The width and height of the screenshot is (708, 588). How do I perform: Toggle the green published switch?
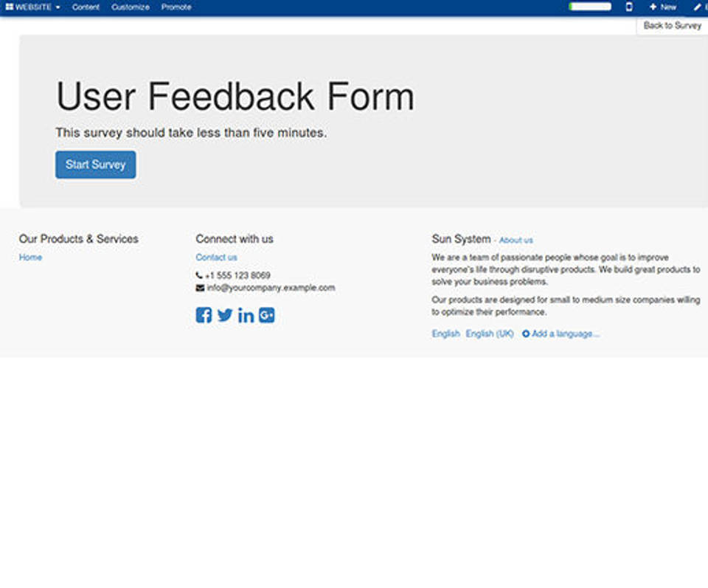coord(590,7)
